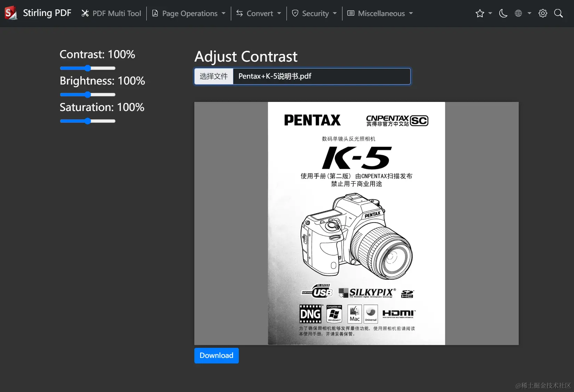
Task: Click the Pentax K-5 PDF page preview
Action: coord(356,223)
